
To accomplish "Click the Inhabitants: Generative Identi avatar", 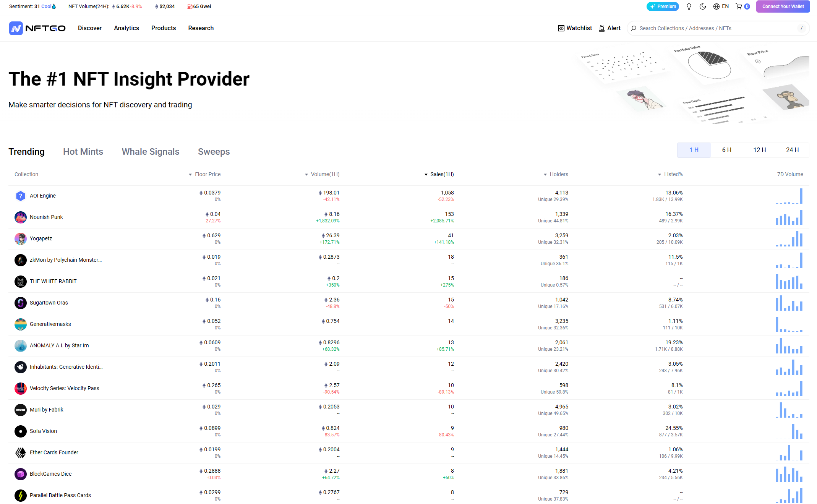I will click(21, 367).
